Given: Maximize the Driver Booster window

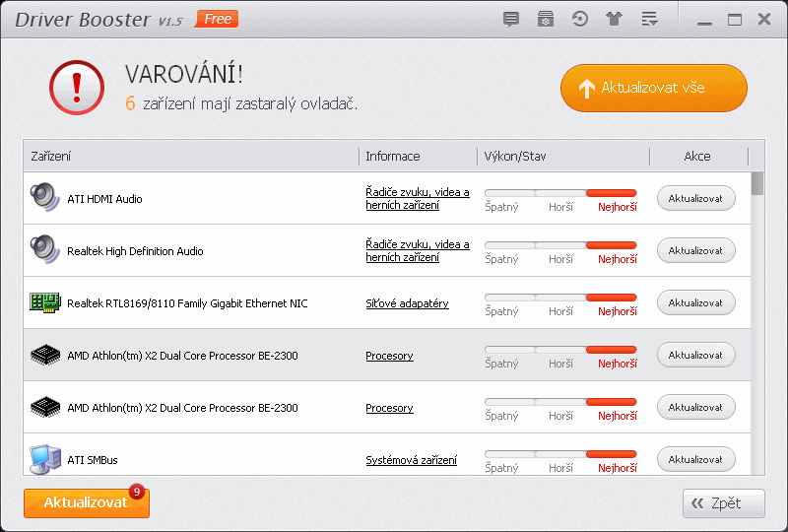Looking at the screenshot, I should [735, 20].
